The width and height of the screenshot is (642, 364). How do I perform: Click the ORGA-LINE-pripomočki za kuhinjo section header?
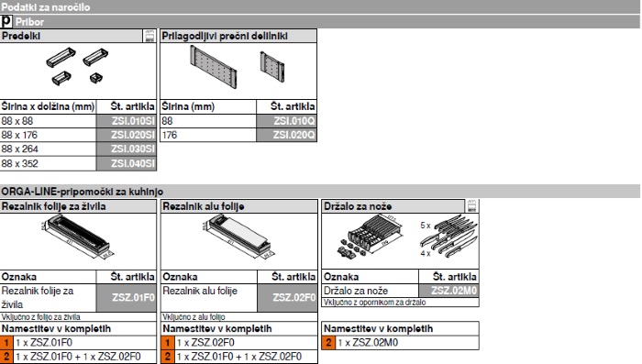click(x=320, y=192)
